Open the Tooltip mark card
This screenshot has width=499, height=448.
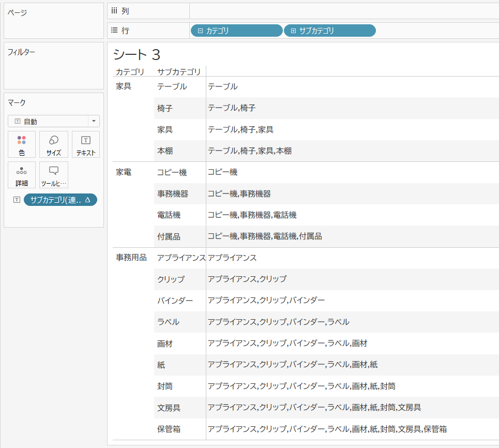point(53,175)
